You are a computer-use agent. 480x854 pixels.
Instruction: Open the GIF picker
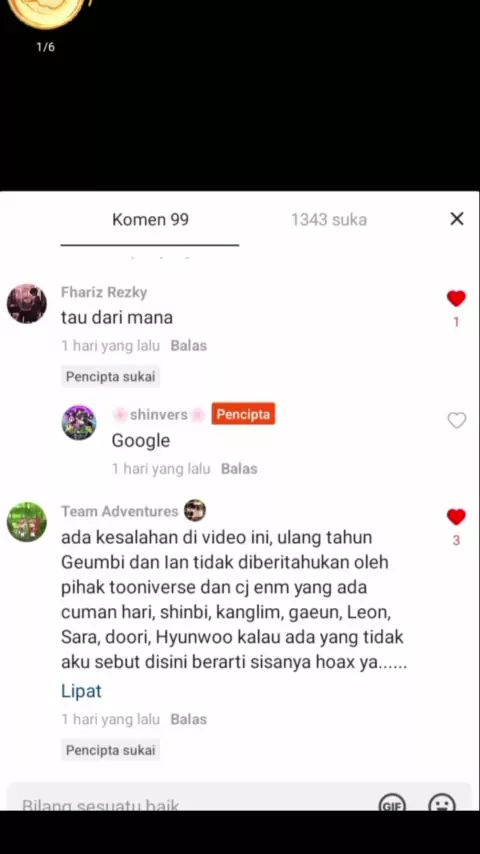point(392,802)
